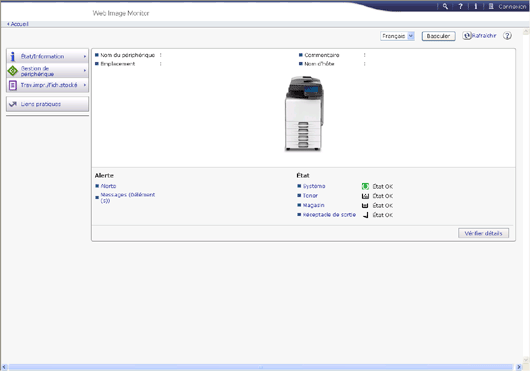Click the Magasin tray status icon

coord(365,205)
